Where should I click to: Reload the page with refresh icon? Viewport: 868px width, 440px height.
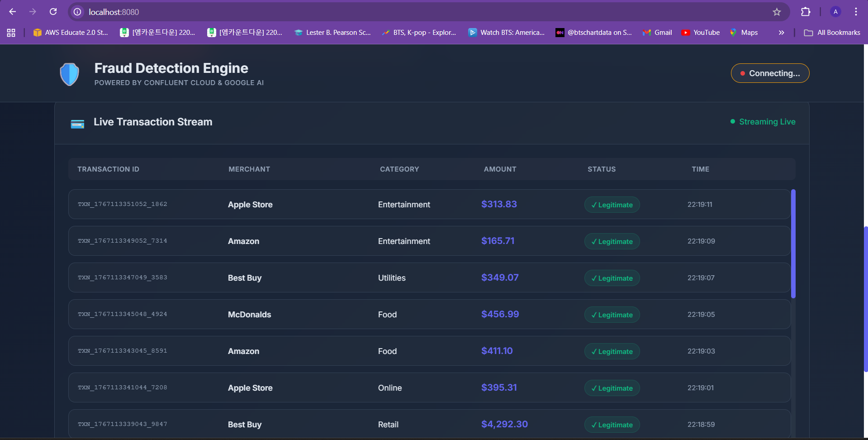pyautogui.click(x=53, y=12)
